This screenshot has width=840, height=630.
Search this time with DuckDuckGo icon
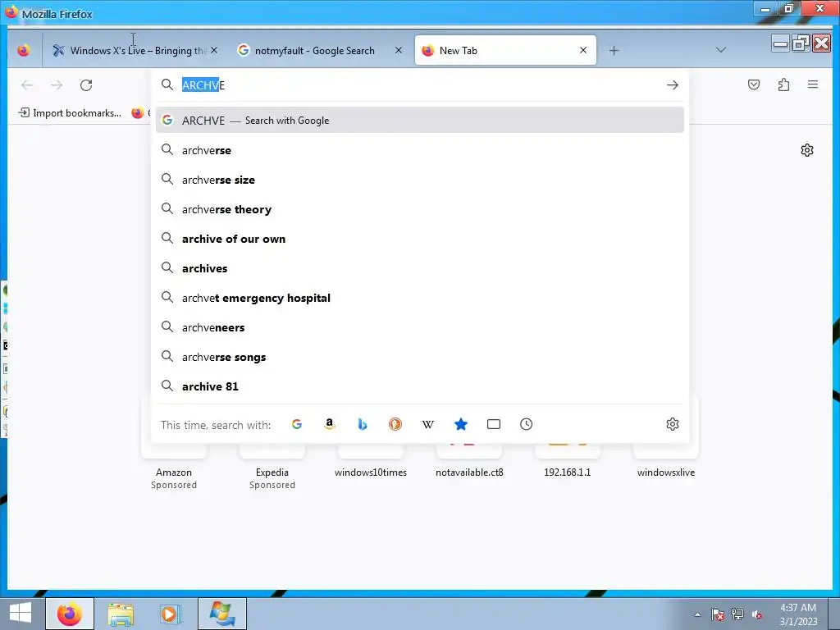click(395, 424)
